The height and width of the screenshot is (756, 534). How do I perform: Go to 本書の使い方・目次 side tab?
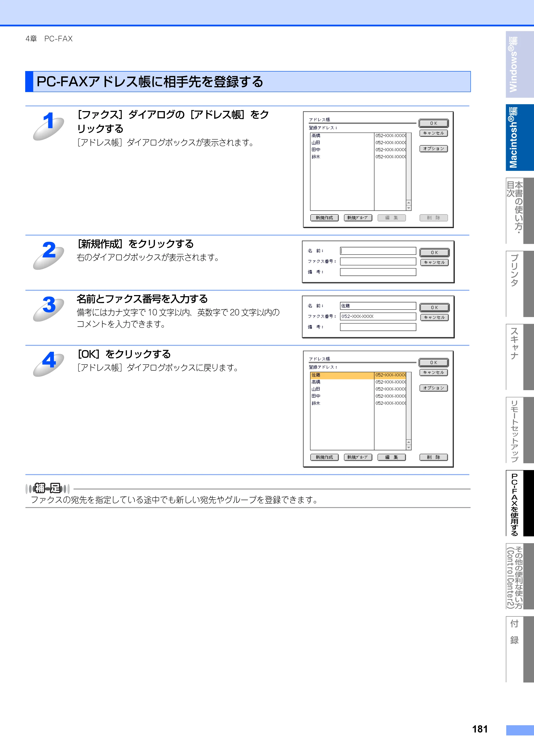(520, 211)
